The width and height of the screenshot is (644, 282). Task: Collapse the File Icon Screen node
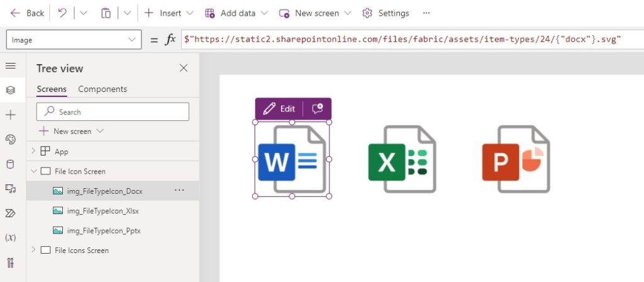(34, 171)
